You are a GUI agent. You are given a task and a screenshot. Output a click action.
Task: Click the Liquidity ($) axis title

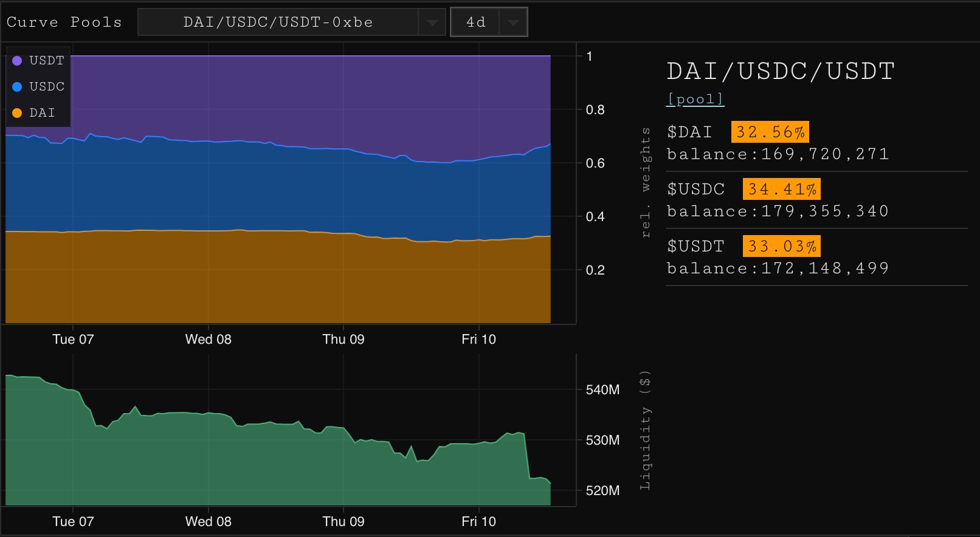(646, 430)
